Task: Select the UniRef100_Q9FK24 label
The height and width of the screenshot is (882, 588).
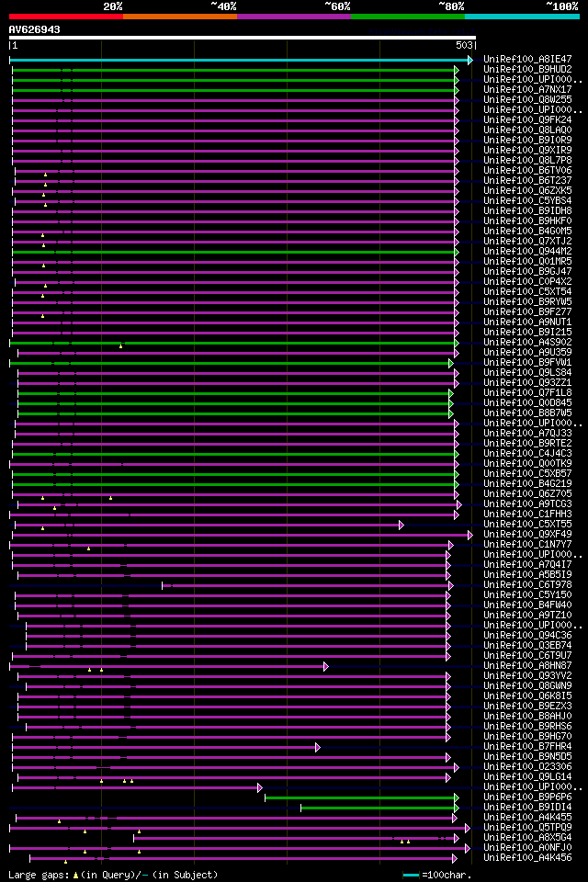Action: (527, 119)
